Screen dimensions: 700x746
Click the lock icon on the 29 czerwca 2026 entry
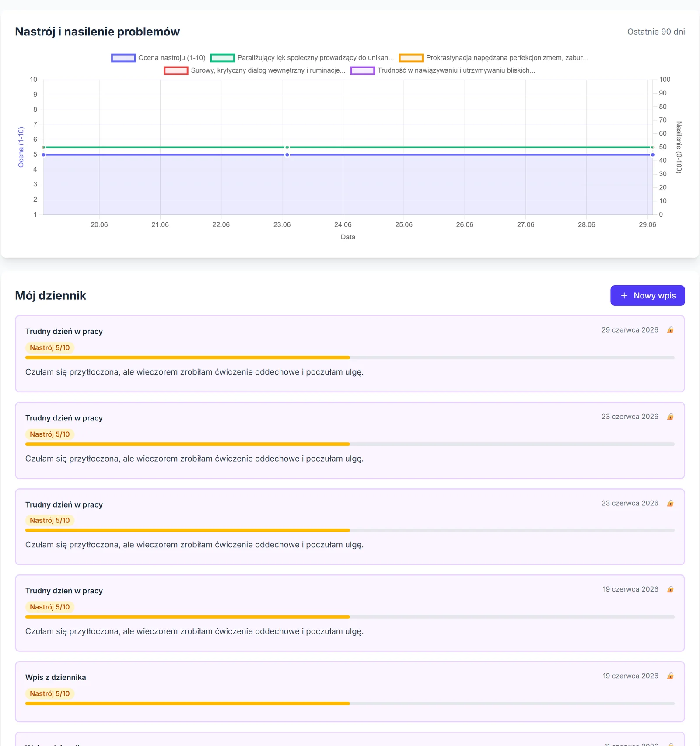[x=670, y=330]
